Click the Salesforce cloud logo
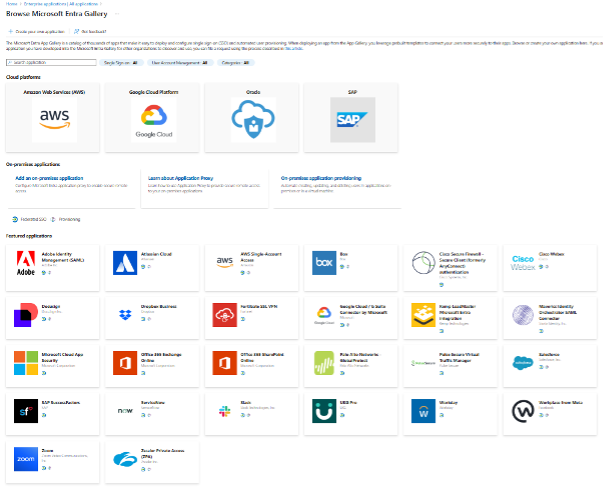The image size is (604, 488). tap(523, 363)
